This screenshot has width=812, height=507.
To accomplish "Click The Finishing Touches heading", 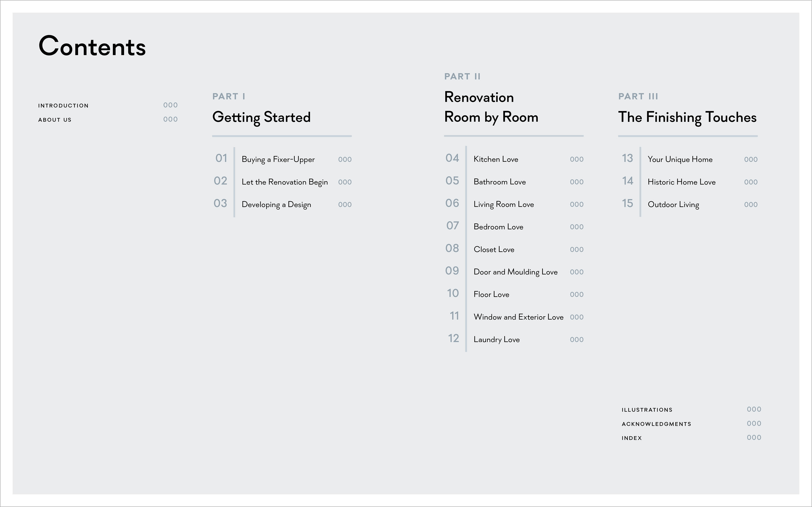I will tap(687, 117).
